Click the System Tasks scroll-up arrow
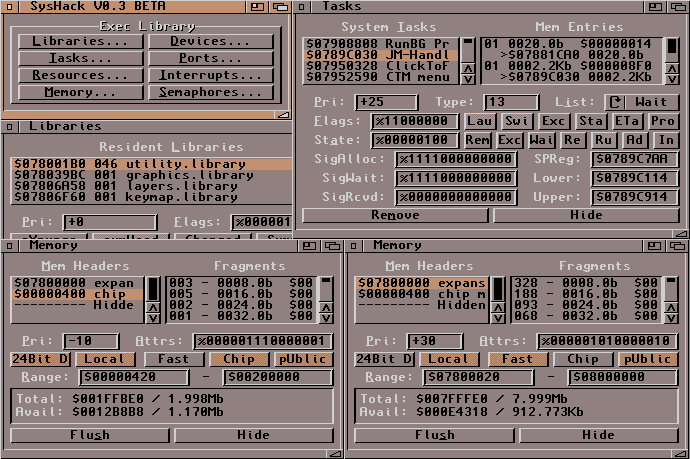This screenshot has height=459, width=690. pos(467,67)
